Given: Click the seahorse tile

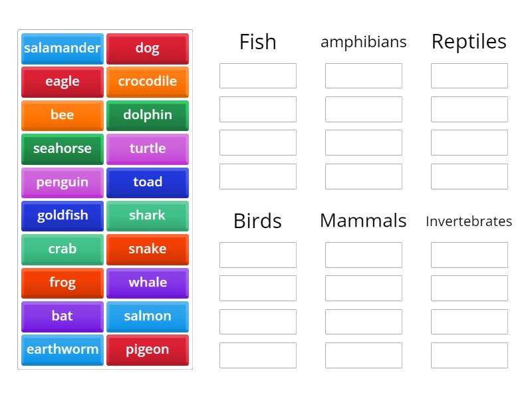Looking at the screenshot, I should 62,149.
